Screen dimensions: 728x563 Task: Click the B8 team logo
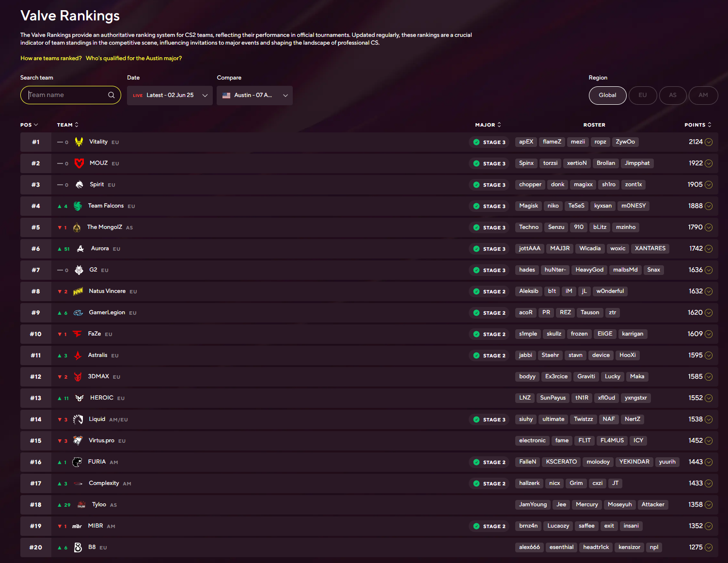pos(78,547)
